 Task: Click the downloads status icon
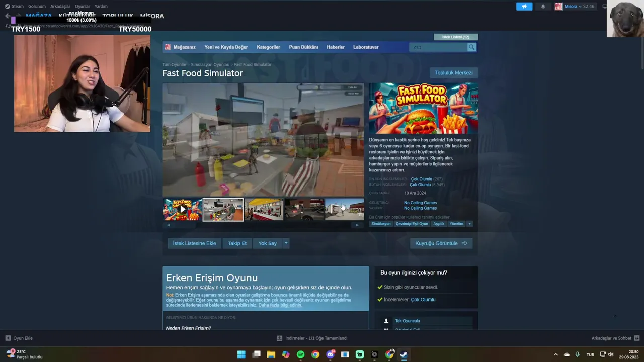[x=279, y=338]
